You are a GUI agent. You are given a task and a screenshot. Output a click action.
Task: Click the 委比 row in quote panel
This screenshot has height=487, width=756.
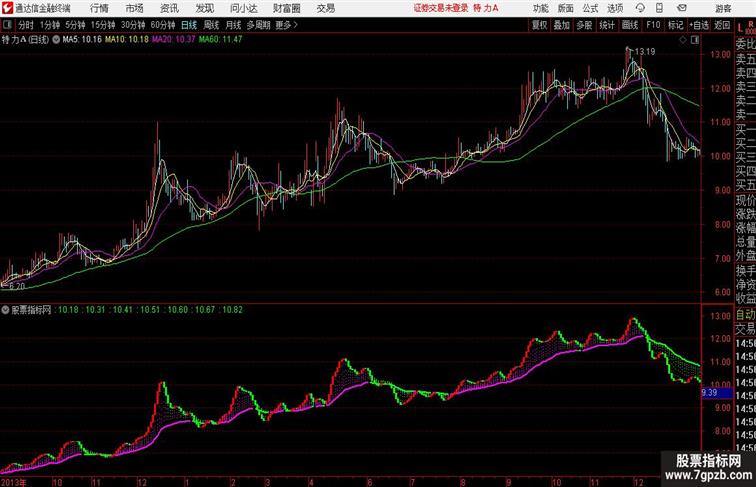point(745,44)
